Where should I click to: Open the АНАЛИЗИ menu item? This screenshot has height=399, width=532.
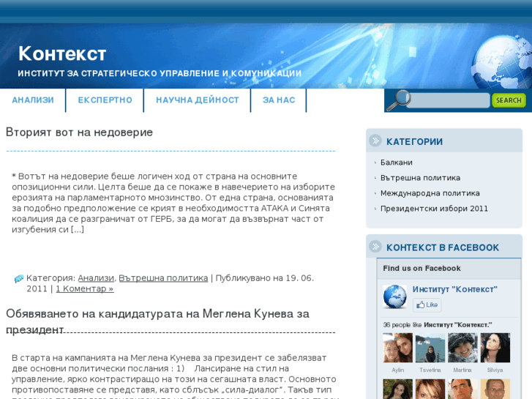[33, 100]
